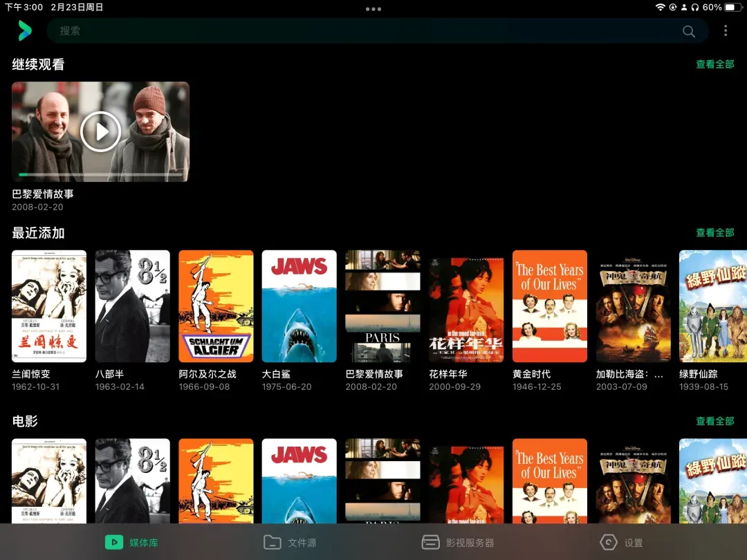Click the 加勒比海盗 title text
The height and width of the screenshot is (560, 747).
(x=629, y=374)
